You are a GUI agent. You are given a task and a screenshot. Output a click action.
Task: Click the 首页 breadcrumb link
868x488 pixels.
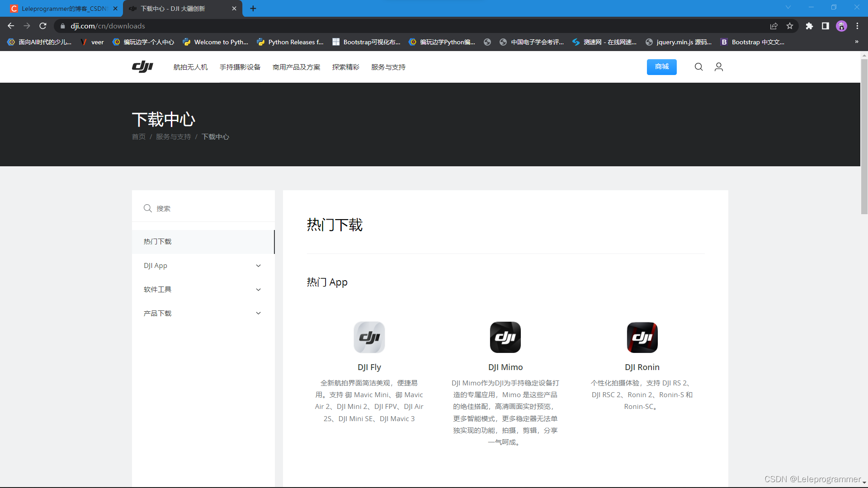pyautogui.click(x=138, y=137)
